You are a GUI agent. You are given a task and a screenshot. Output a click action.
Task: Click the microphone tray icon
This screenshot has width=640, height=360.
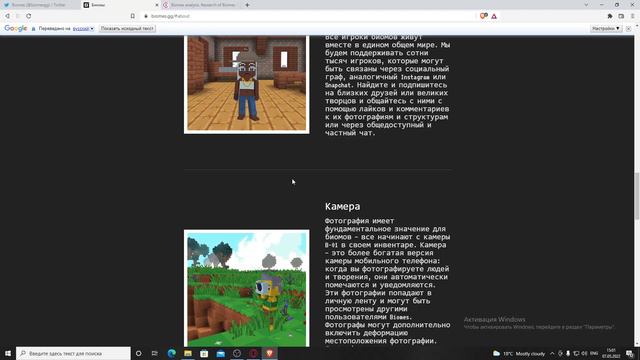(568, 353)
